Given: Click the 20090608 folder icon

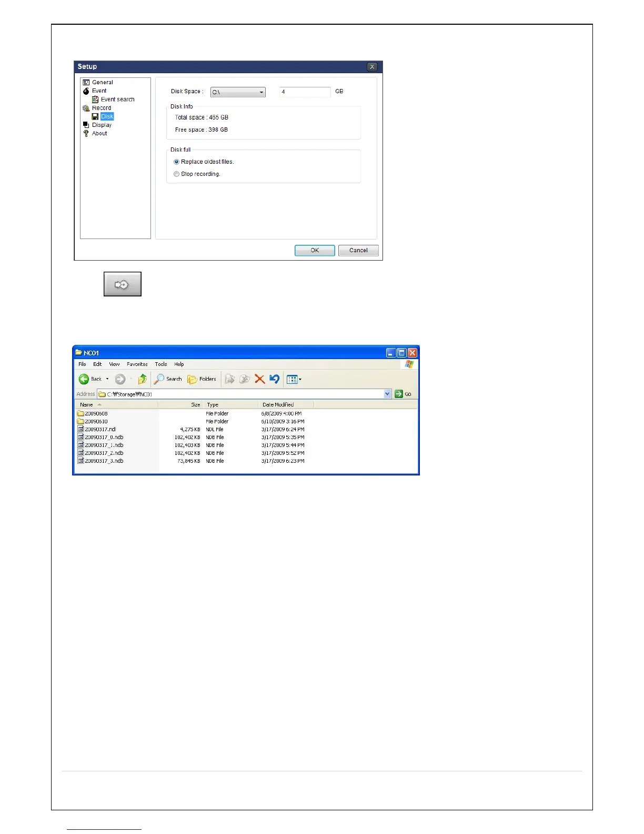Looking at the screenshot, I should click(x=80, y=414).
